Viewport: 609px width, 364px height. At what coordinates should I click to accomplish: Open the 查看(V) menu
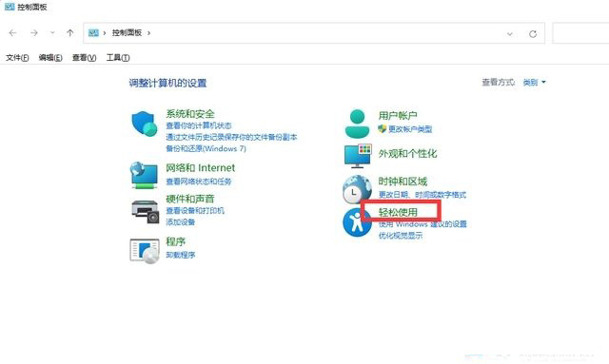pyautogui.click(x=85, y=57)
